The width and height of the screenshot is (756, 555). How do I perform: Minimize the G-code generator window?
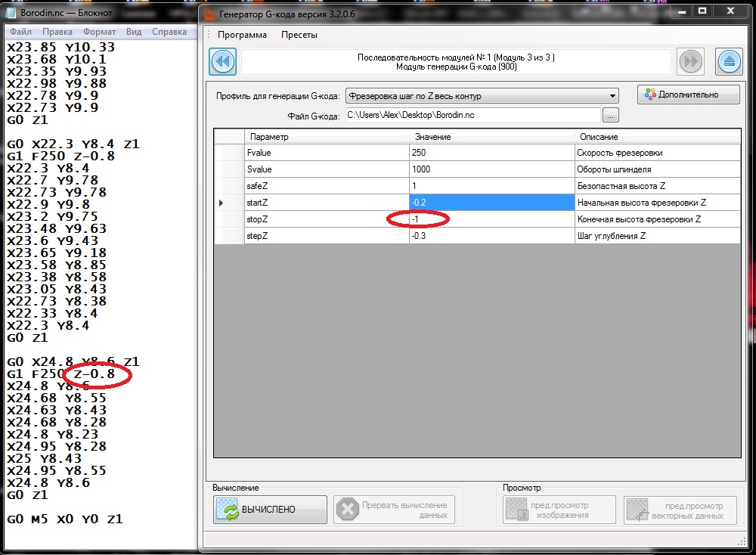[682, 11]
